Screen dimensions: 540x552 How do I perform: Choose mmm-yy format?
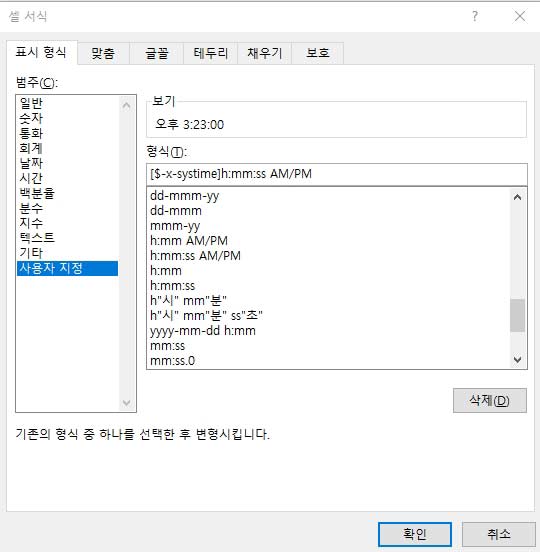coord(328,226)
